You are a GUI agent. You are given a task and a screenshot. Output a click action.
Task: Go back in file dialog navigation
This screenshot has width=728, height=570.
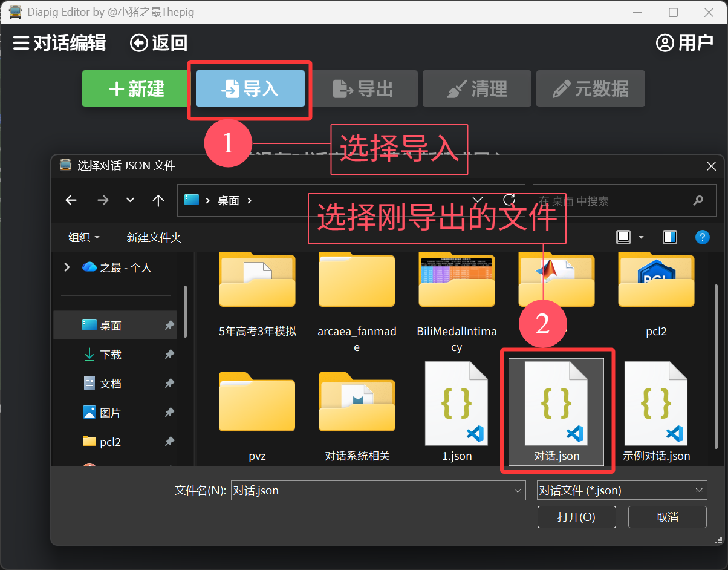pyautogui.click(x=71, y=200)
